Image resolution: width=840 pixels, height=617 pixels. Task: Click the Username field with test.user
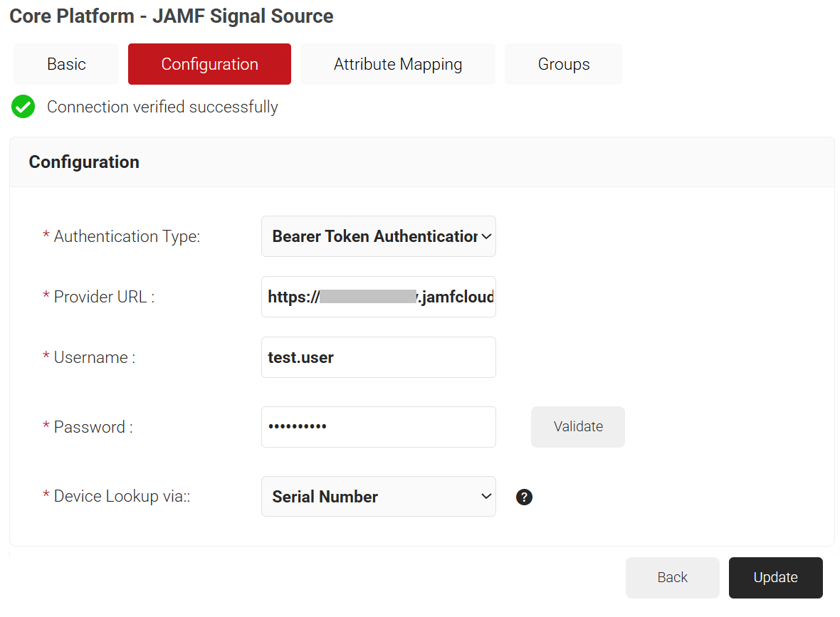[378, 357]
